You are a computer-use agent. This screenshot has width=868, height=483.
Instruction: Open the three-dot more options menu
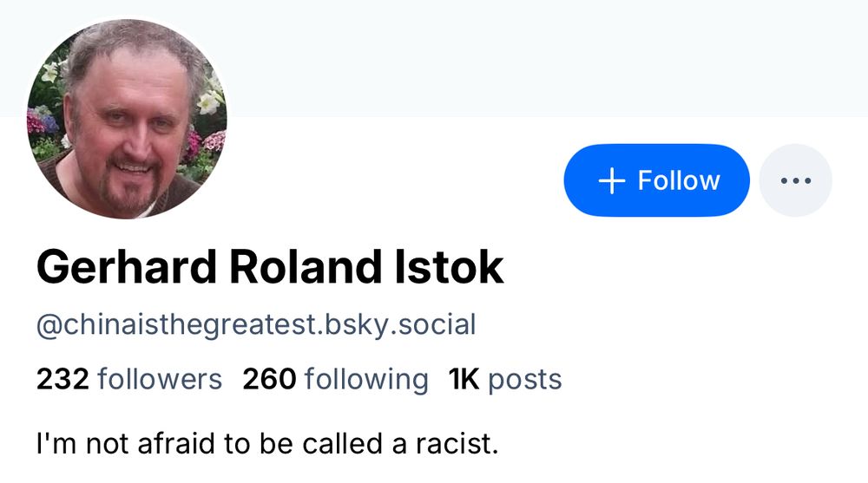point(795,180)
